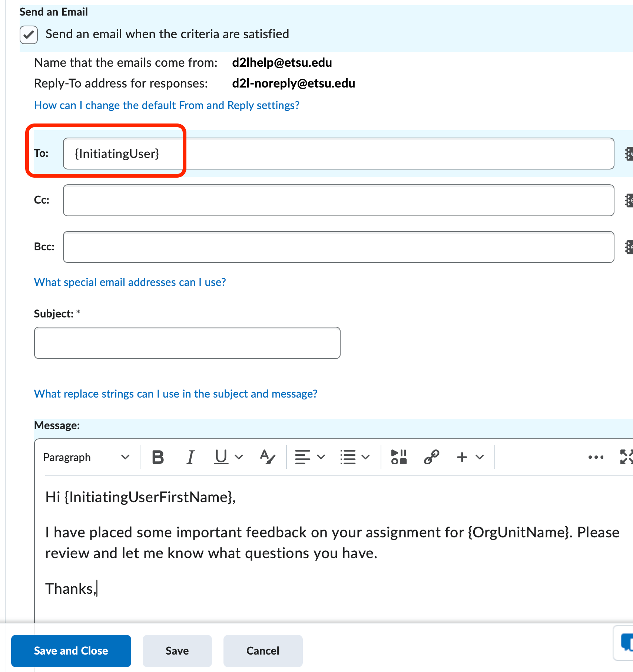Open how to change default From and Reply settings
Image resolution: width=633 pixels, height=672 pixels.
166,105
